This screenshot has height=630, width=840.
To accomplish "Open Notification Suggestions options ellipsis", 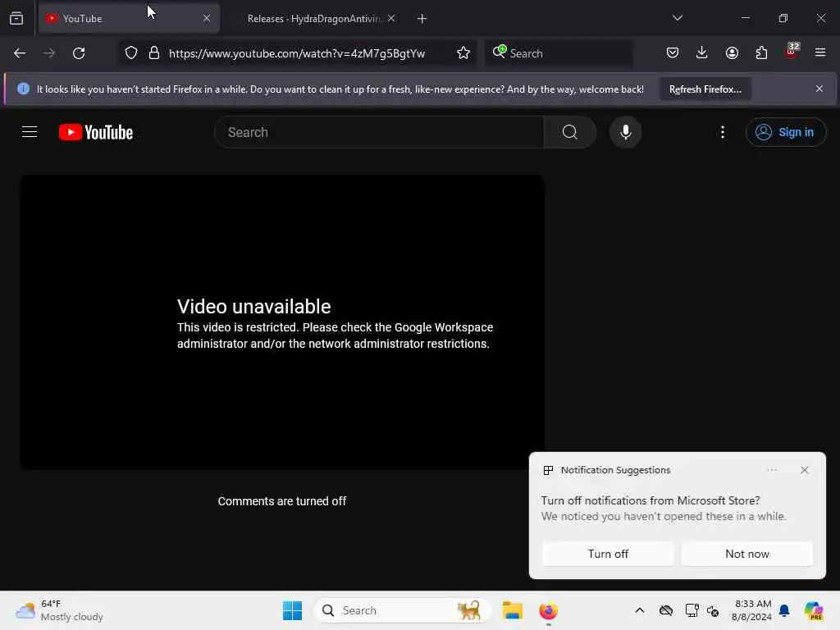I will pos(771,470).
